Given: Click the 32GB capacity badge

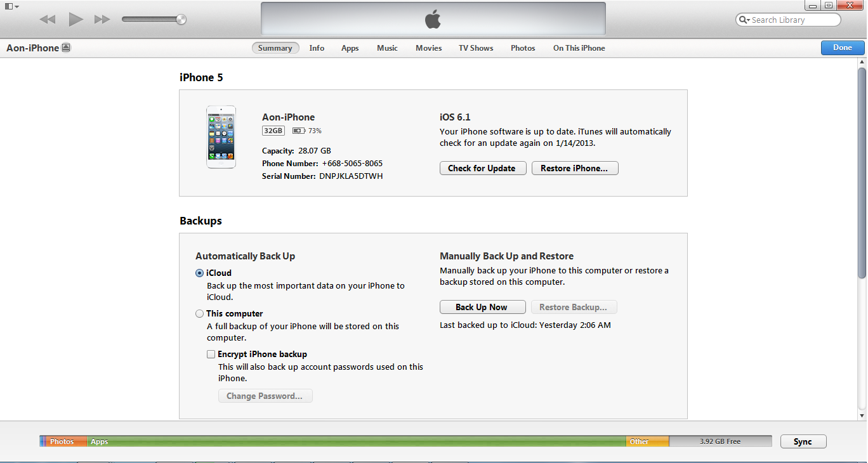Looking at the screenshot, I should point(273,131).
